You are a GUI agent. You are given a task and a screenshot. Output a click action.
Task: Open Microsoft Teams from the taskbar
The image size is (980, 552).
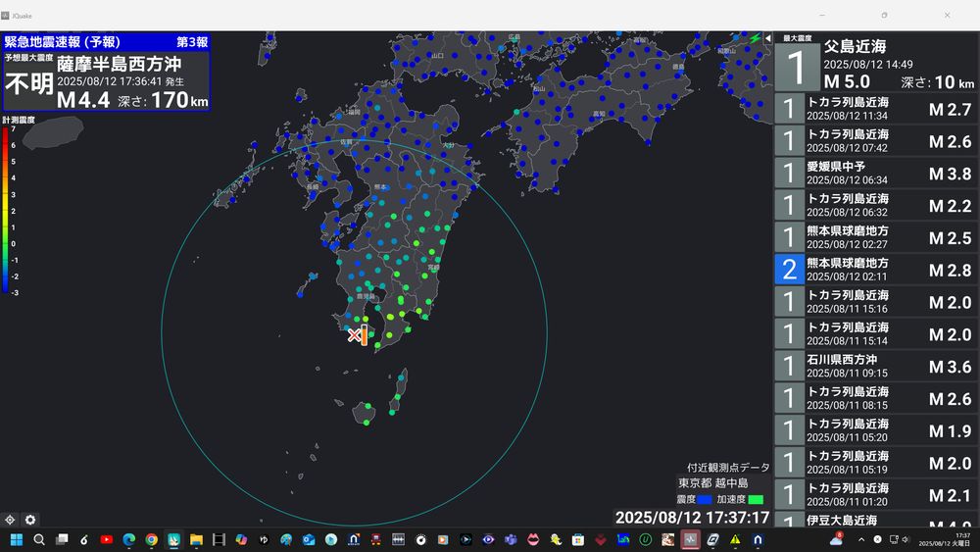pyautogui.click(x=511, y=539)
